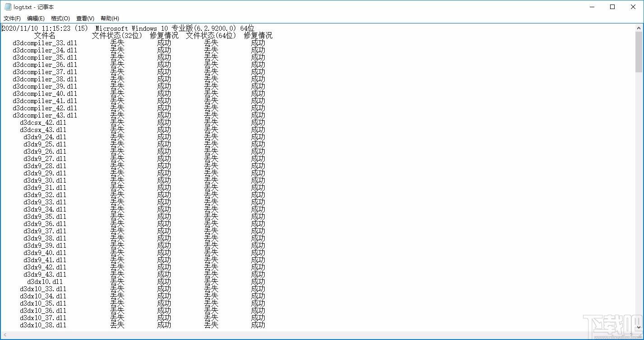
Task: Click d3dcsx_43.dll file name
Action: coord(43,130)
